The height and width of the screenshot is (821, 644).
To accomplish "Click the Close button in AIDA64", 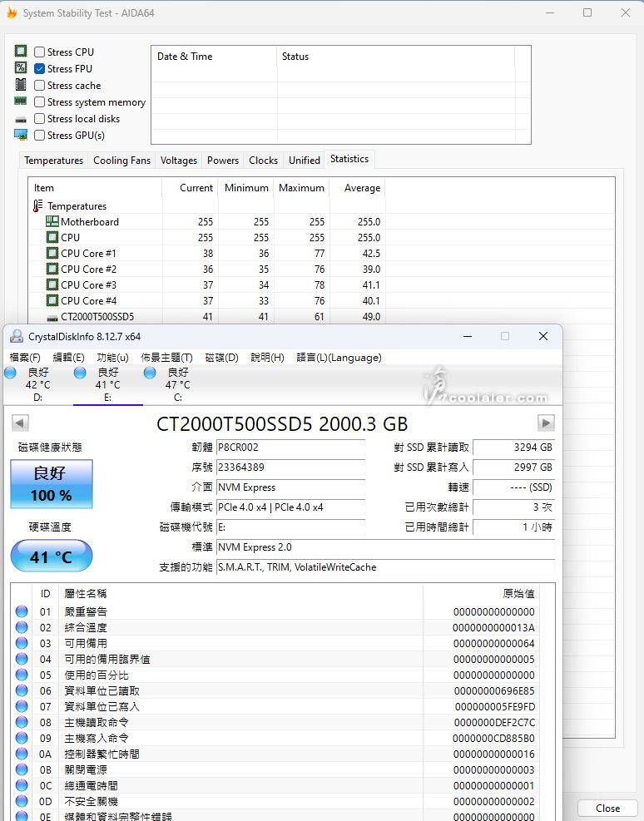I will 607,808.
